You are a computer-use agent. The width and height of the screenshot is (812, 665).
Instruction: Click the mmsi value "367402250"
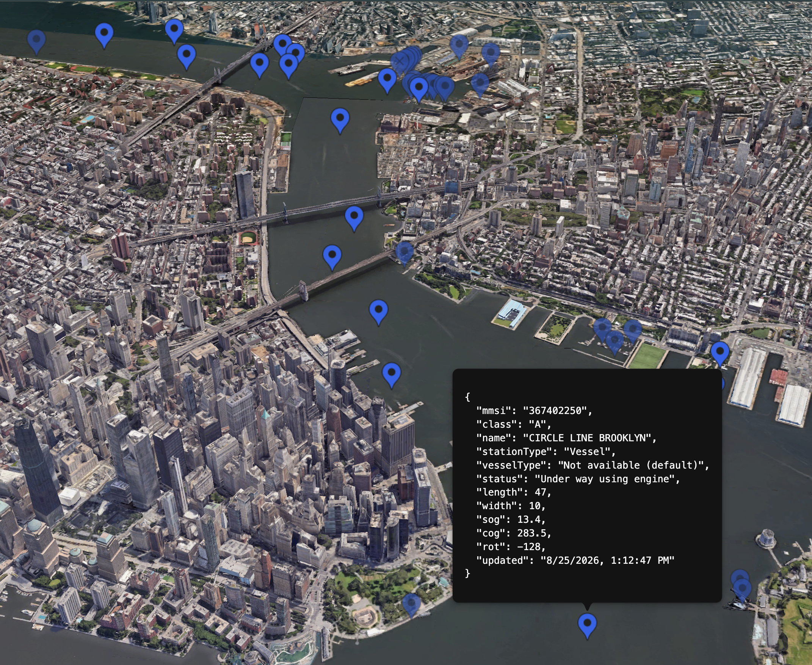pyautogui.click(x=555, y=411)
